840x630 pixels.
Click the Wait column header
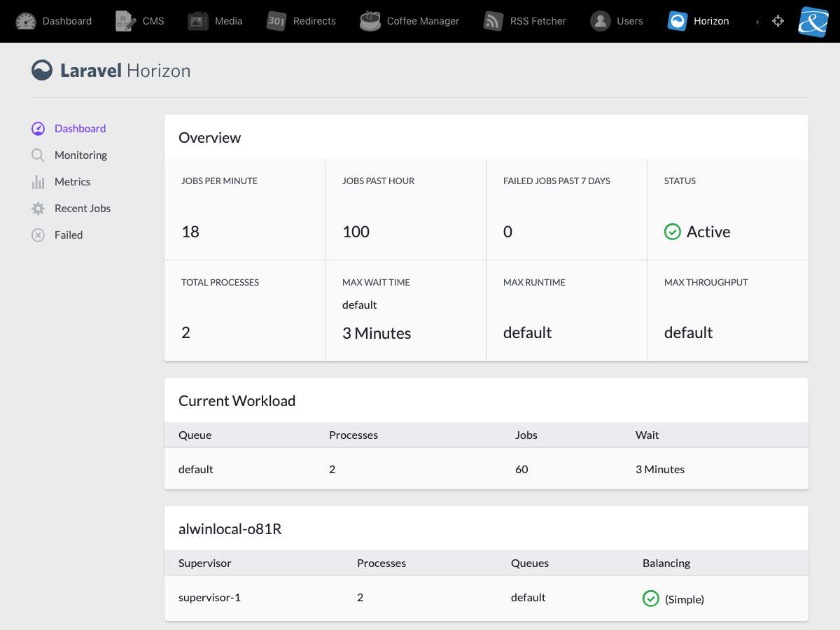tap(647, 435)
